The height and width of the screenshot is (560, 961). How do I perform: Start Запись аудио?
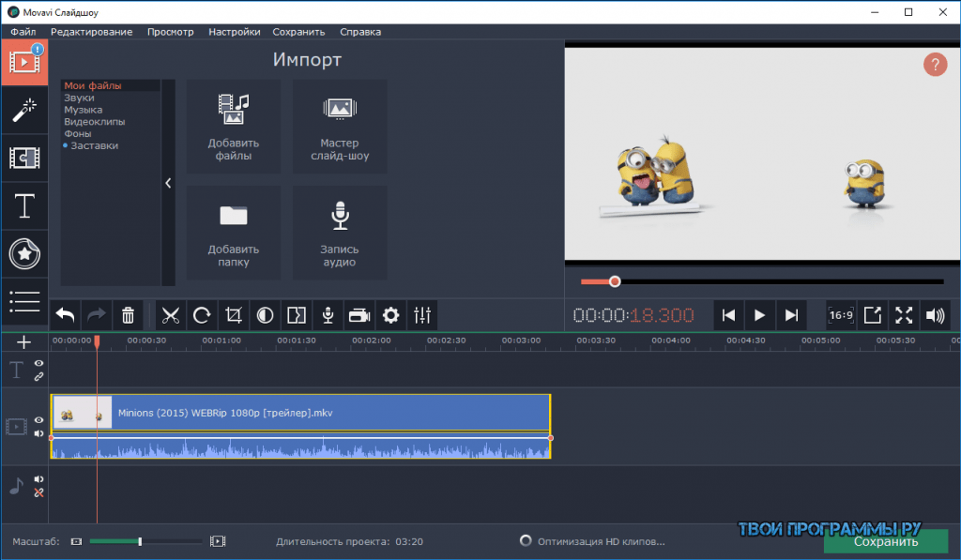click(340, 233)
